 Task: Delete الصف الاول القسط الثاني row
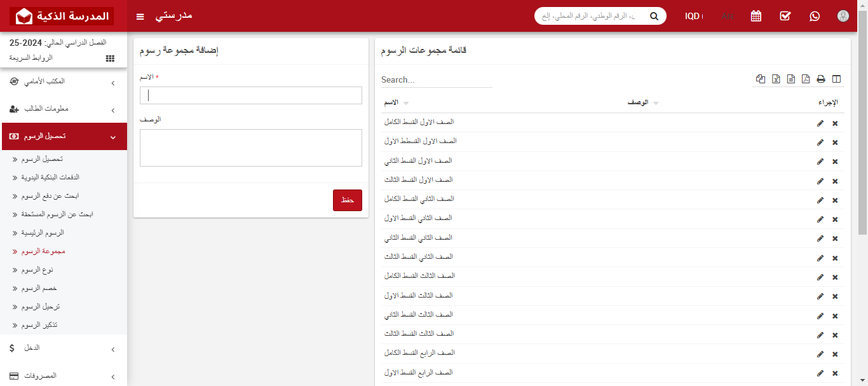point(835,162)
